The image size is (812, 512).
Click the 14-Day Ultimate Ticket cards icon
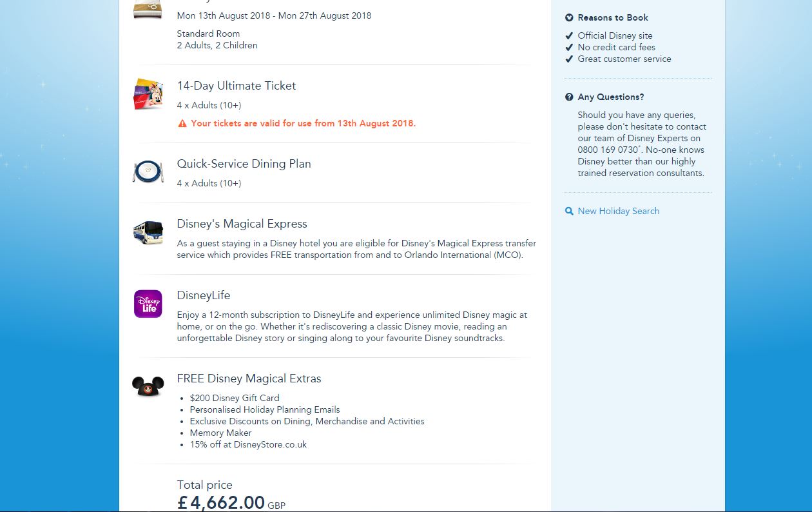point(148,94)
